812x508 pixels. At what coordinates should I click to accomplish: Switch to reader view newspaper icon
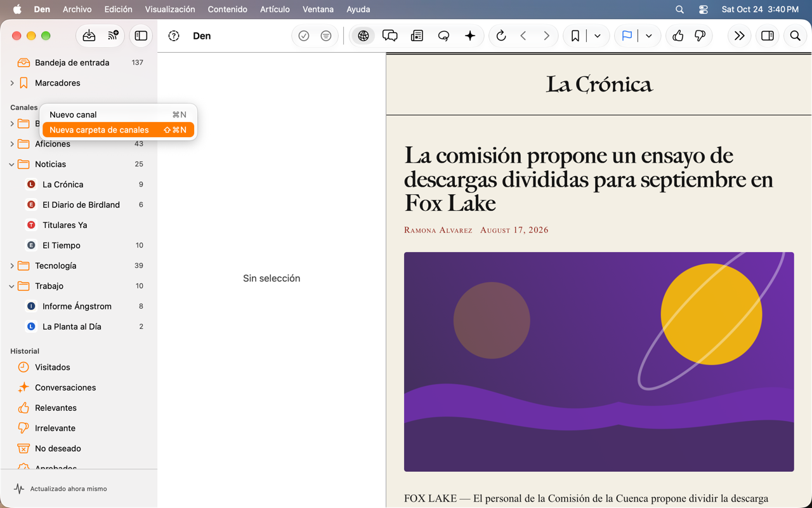click(x=417, y=36)
